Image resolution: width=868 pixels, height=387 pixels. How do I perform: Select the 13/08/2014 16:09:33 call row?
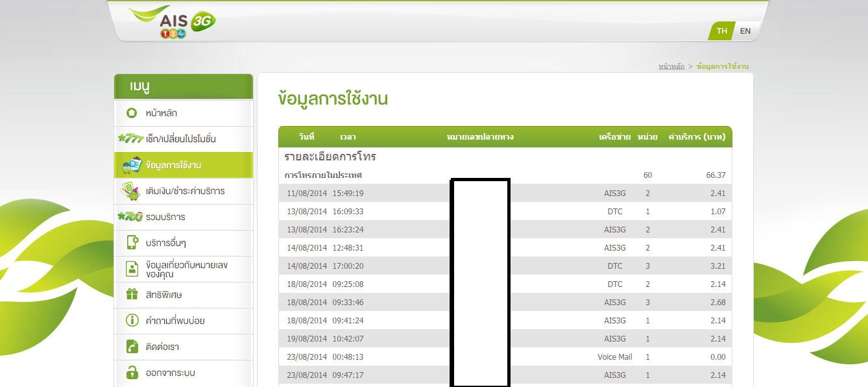click(x=505, y=212)
